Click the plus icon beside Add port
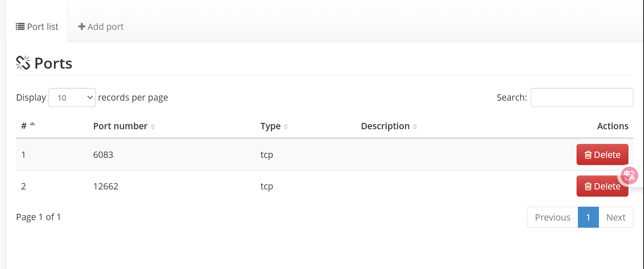Screen dimensions: 644x269 [82, 27]
